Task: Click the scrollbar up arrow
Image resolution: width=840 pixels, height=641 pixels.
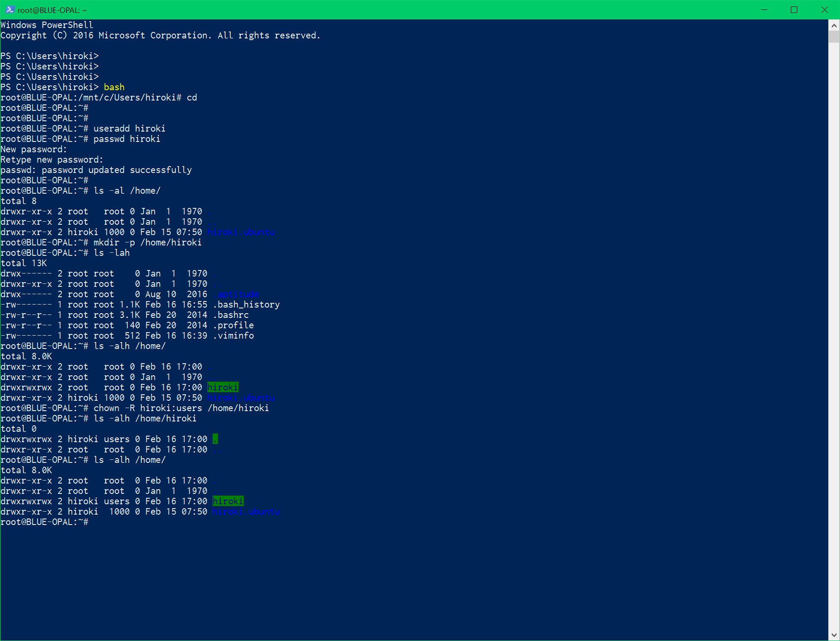Action: pyautogui.click(x=834, y=25)
